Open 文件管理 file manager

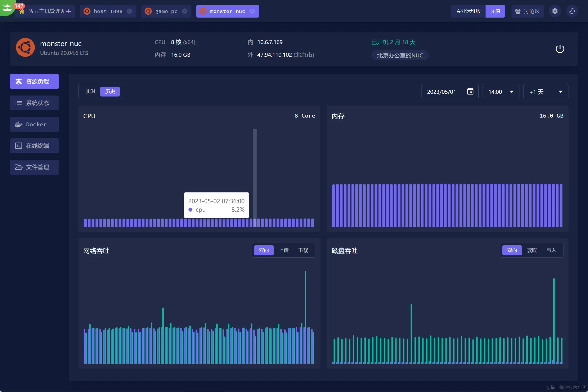(x=34, y=167)
